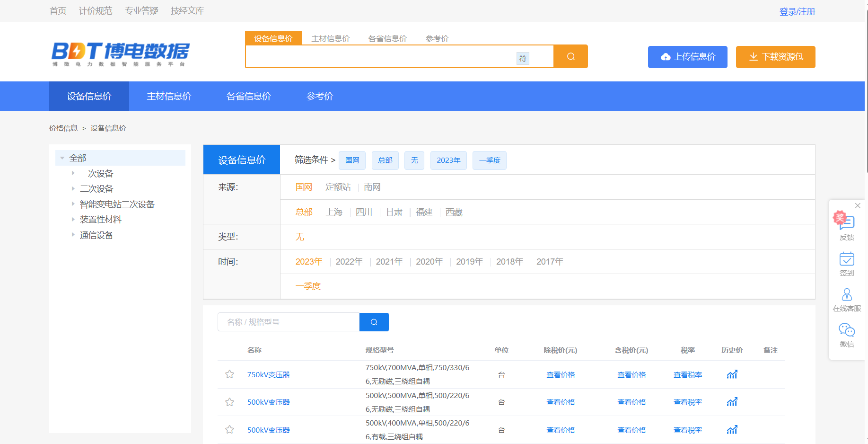Close the floating side panel
The width and height of the screenshot is (868, 444).
coord(858,205)
